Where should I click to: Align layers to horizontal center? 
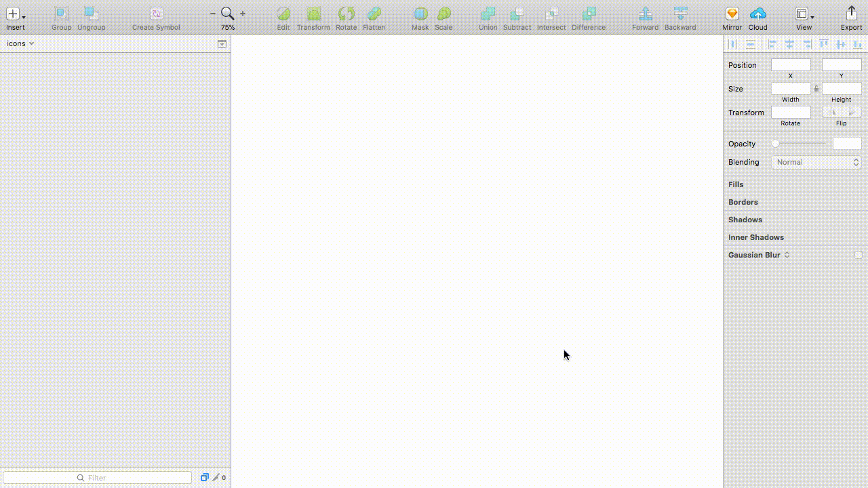789,43
